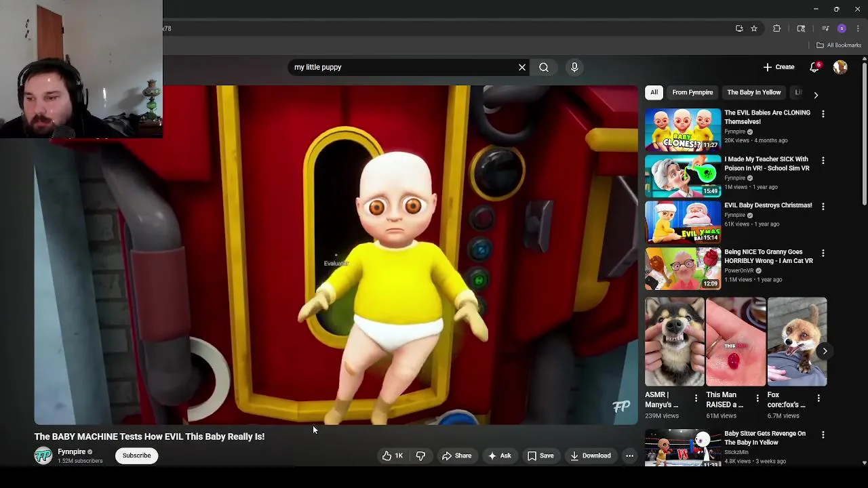Click the page vertical scrollbar thumb
Screen dimensions: 868x488
coord(864,136)
